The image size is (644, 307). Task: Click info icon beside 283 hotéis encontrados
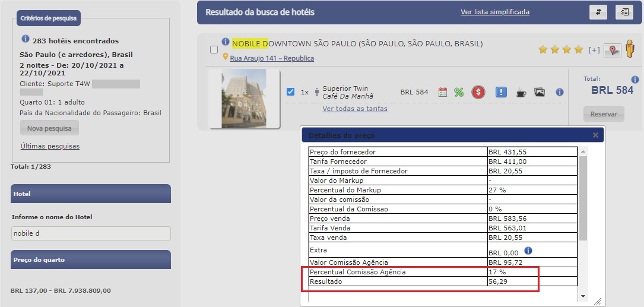26,39
